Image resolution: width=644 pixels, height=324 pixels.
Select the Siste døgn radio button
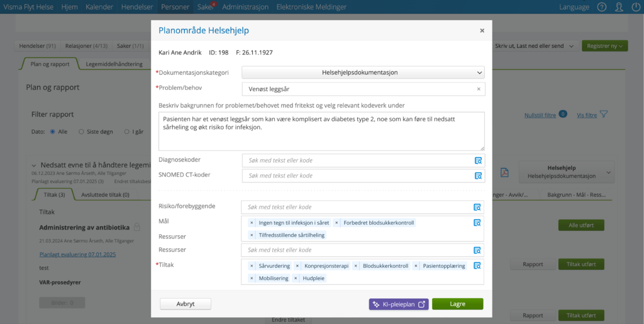pyautogui.click(x=81, y=131)
